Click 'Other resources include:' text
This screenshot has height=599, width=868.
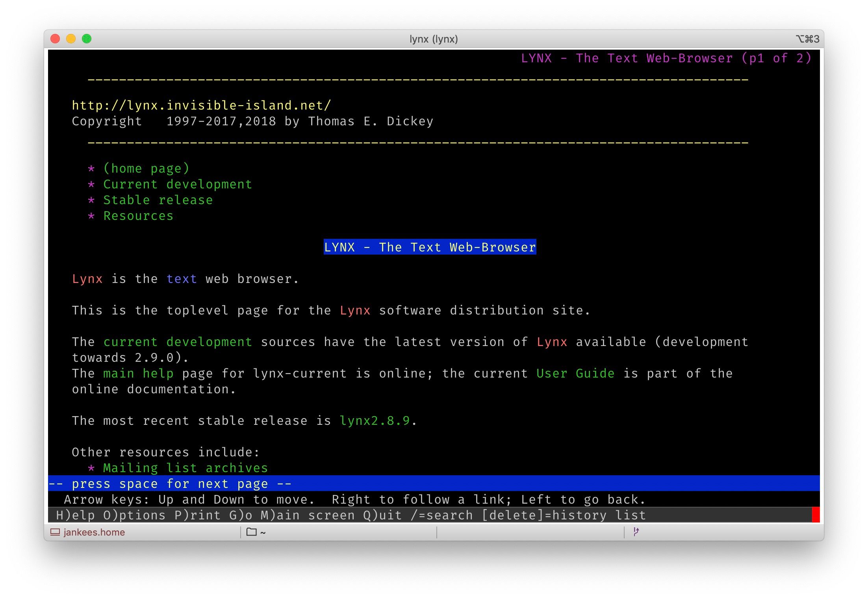tap(166, 452)
